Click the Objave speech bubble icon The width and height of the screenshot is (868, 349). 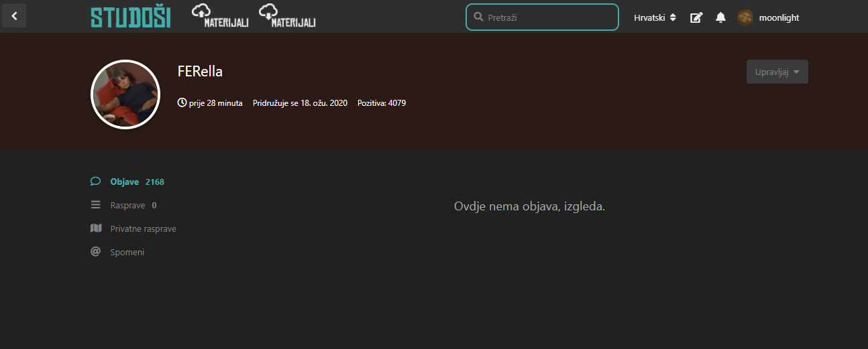pos(96,182)
